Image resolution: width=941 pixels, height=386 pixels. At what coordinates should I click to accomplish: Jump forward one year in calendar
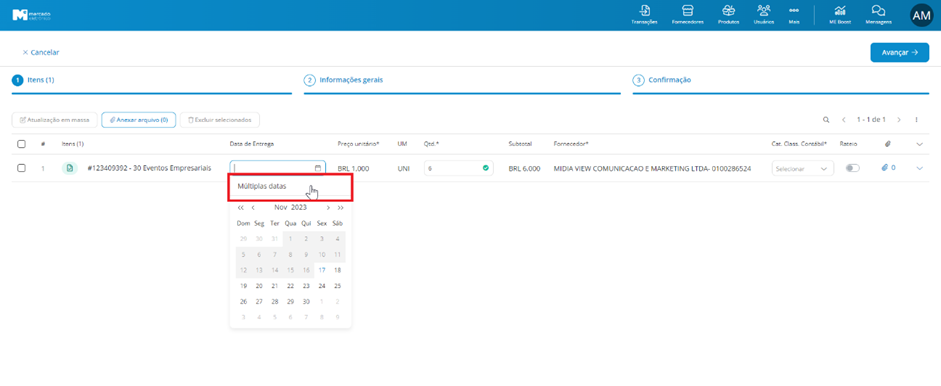(340, 208)
